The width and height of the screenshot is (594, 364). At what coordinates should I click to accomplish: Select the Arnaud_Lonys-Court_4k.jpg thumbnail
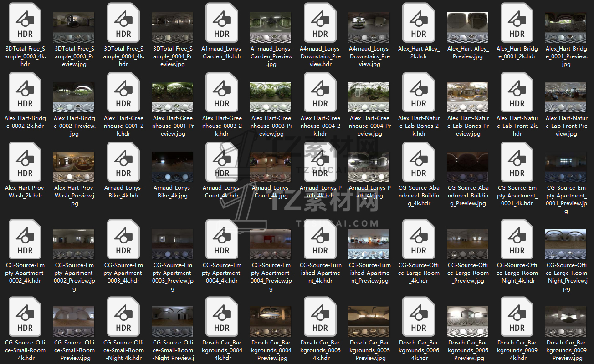[x=271, y=167]
